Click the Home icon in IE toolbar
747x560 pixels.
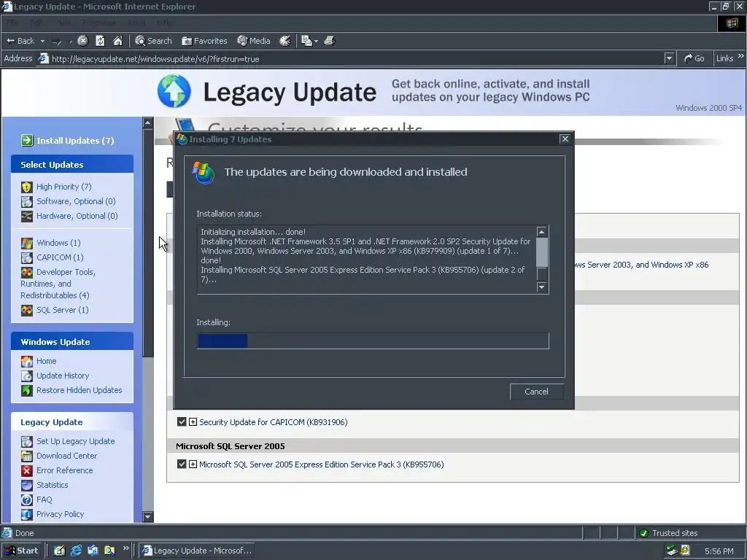click(x=117, y=41)
